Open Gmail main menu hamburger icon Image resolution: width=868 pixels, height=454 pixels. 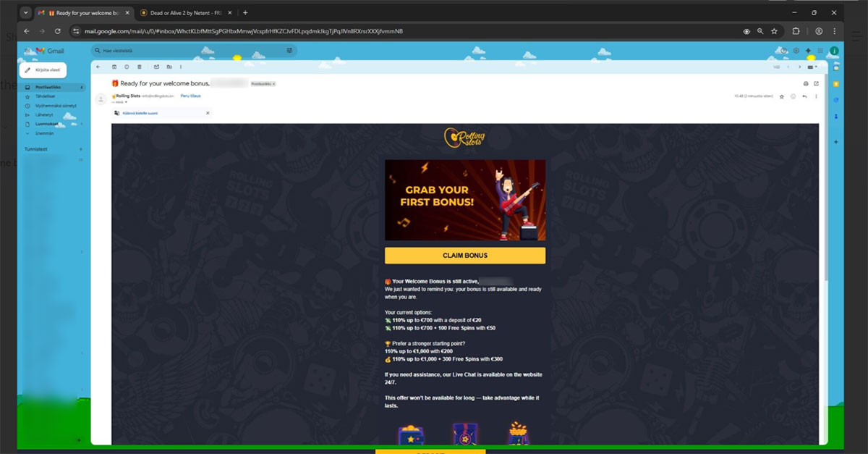[x=27, y=51]
